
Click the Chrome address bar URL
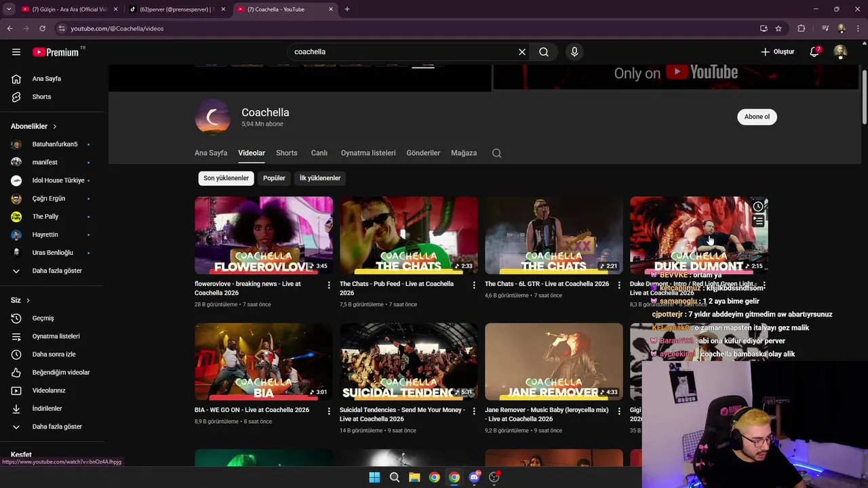click(x=117, y=28)
